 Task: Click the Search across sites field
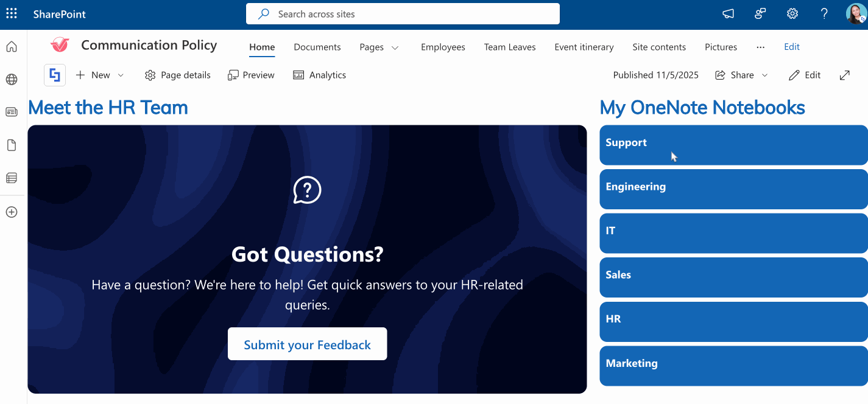(403, 14)
